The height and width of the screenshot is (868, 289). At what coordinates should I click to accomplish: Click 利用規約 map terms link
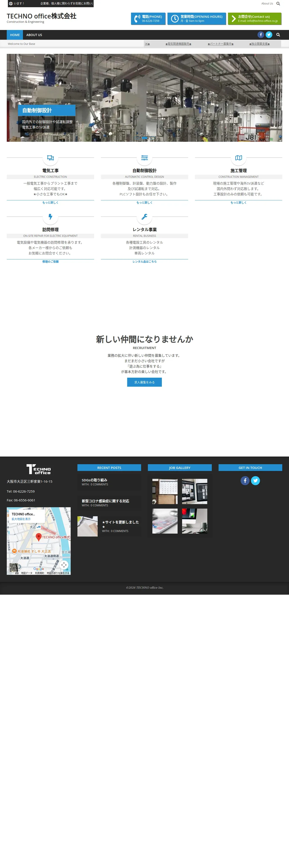[39, 573]
